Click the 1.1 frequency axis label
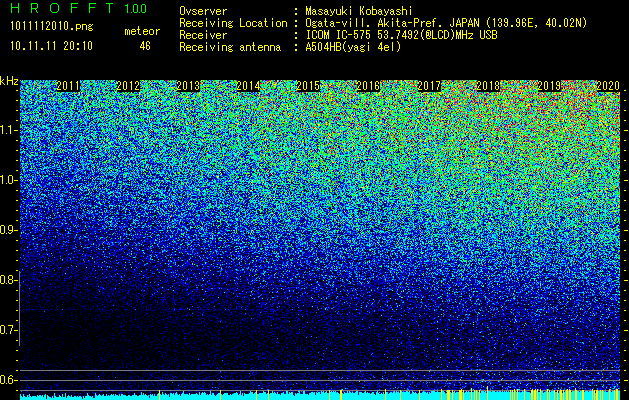 pyautogui.click(x=8, y=130)
